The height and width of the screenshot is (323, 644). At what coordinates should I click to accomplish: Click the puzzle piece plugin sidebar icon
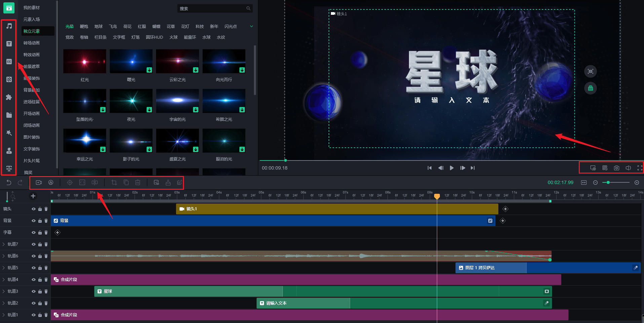tap(9, 97)
